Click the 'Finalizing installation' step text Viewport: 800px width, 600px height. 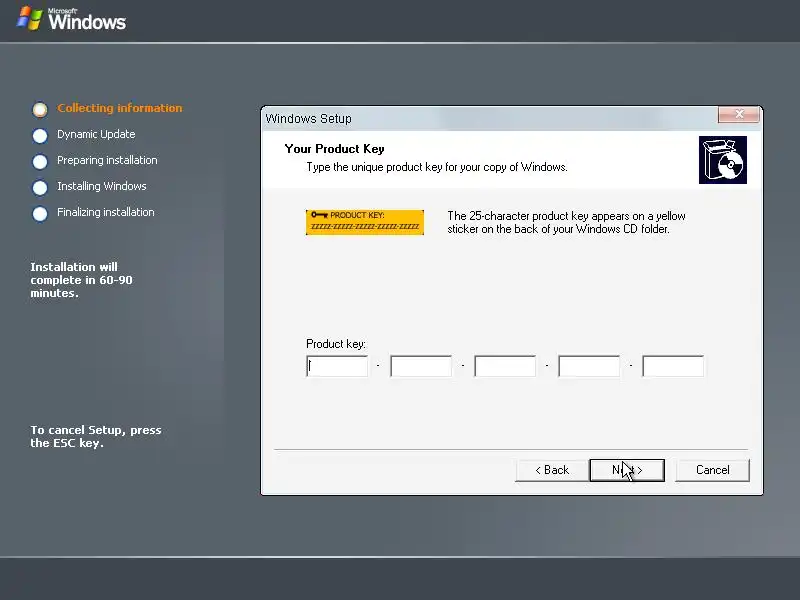click(x=106, y=212)
